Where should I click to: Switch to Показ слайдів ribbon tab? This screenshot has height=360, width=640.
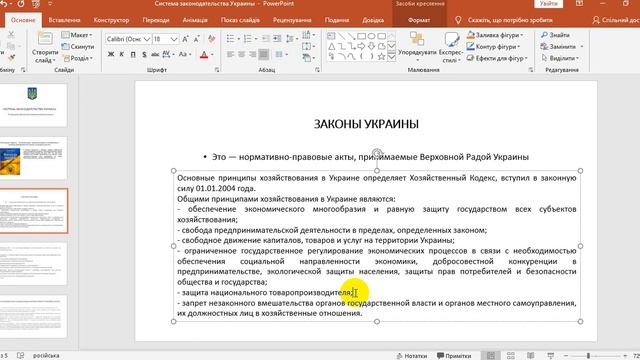[x=240, y=20]
